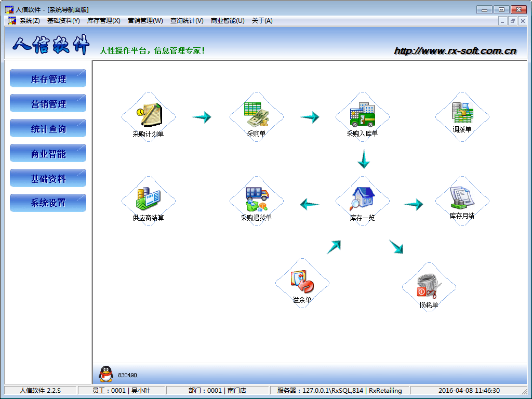This screenshot has width=532, height=399.
Task: Open the 统计查询 sidebar section
Action: (48, 129)
